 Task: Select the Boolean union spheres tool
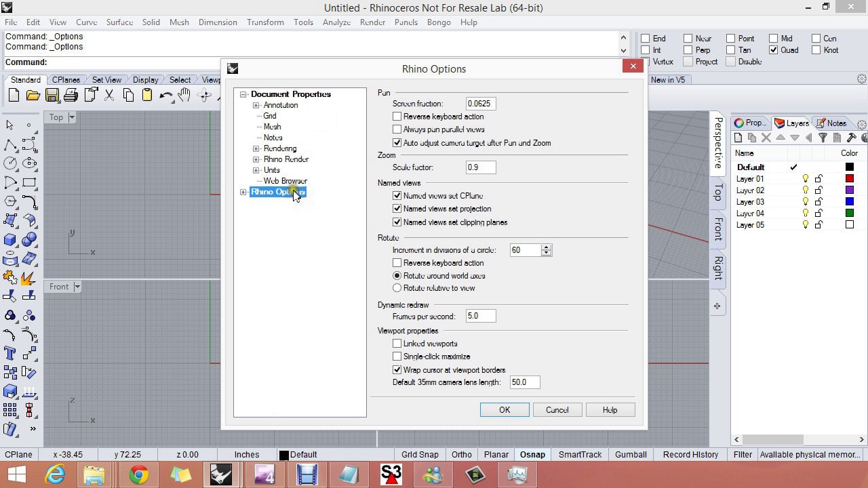(x=29, y=239)
